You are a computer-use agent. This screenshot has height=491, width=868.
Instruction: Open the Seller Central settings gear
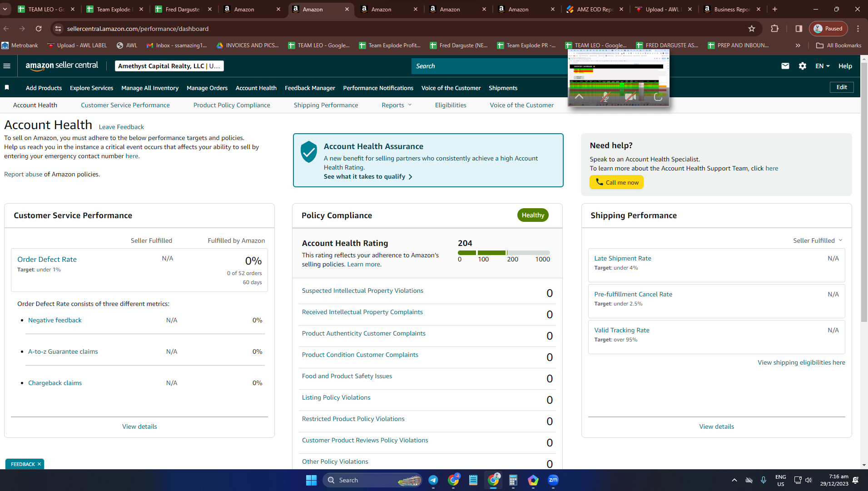pyautogui.click(x=803, y=66)
